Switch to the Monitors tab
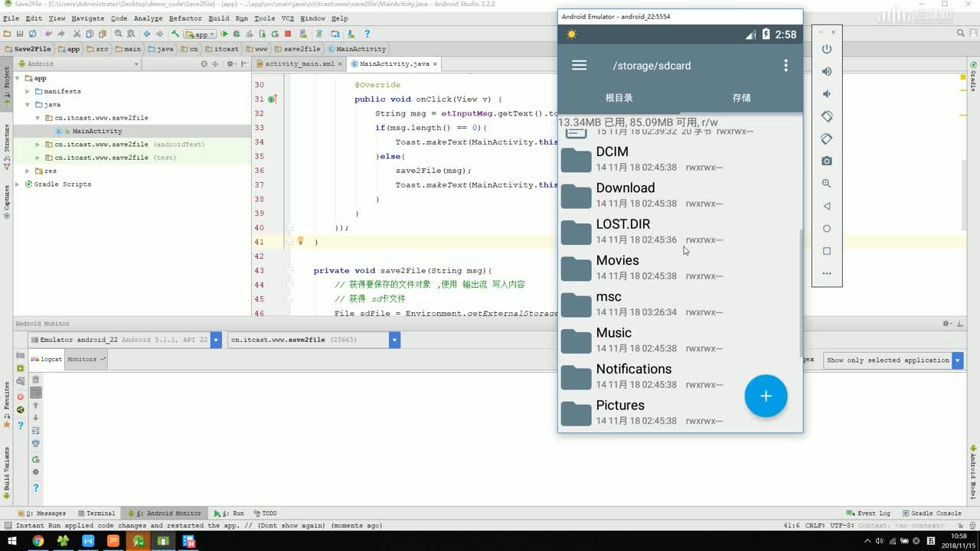Image resolution: width=980 pixels, height=551 pixels. 86,359
